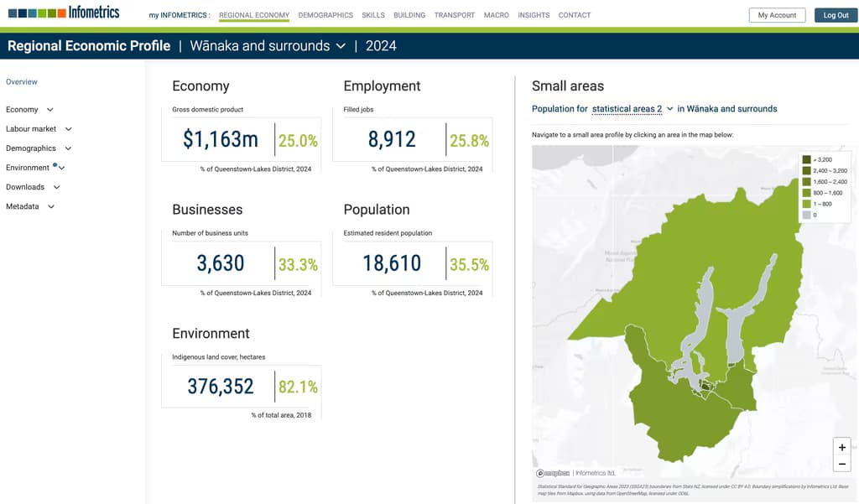Click the darkest > 3,200 legend swatch
Image resolution: width=859 pixels, height=504 pixels.
(806, 159)
